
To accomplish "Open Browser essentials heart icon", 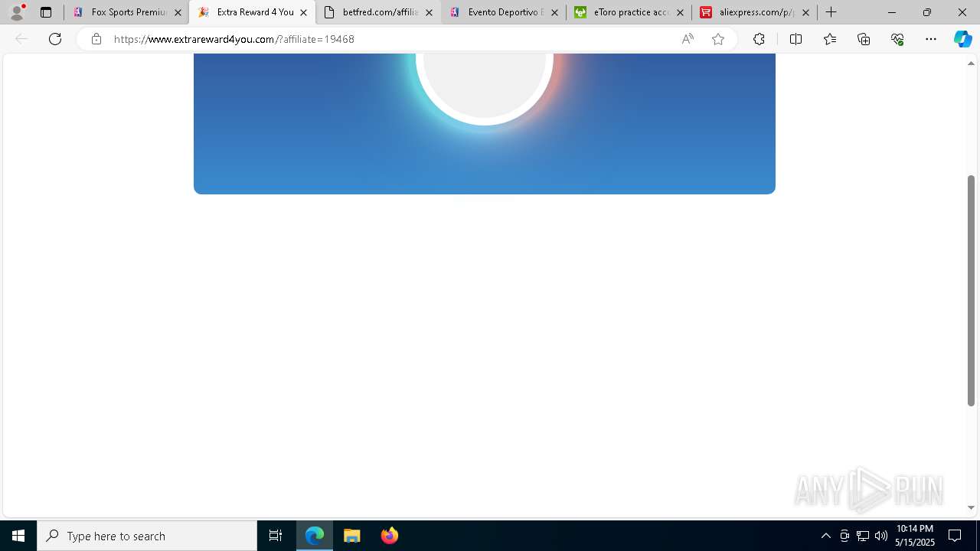I will 897,39.
